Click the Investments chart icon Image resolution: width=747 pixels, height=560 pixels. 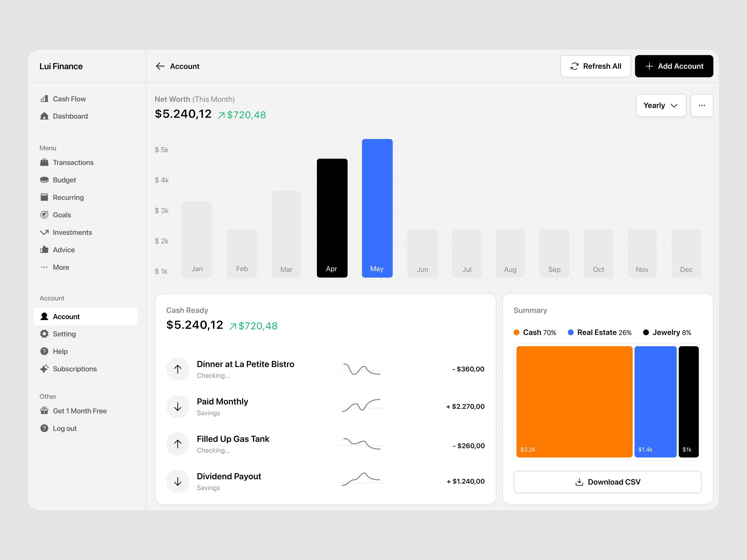(45, 232)
